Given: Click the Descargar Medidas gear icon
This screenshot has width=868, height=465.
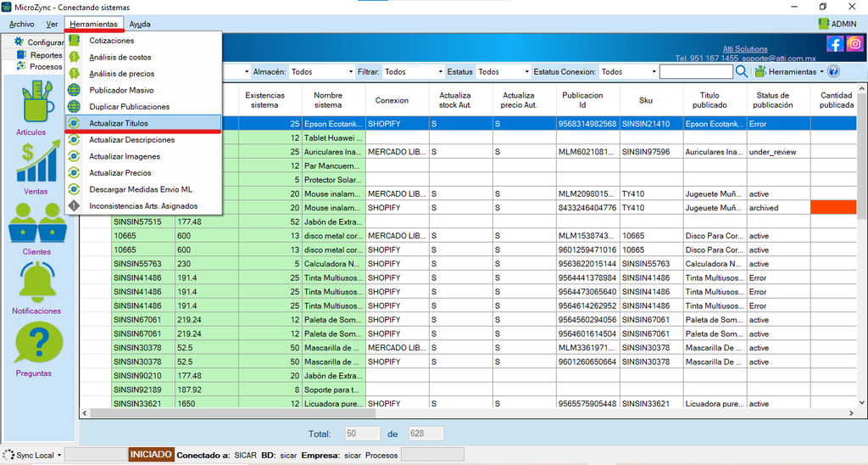Looking at the screenshot, I should pyautogui.click(x=74, y=189).
